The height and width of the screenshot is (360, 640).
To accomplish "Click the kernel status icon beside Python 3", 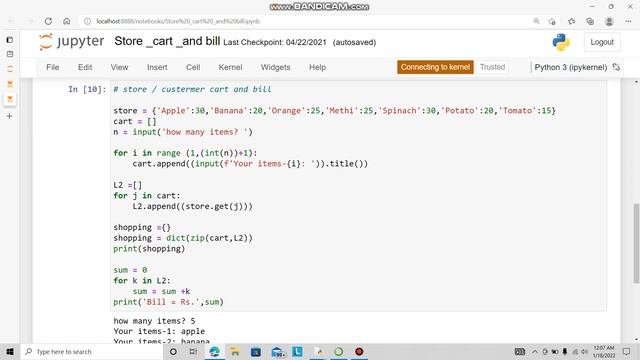I will (616, 67).
